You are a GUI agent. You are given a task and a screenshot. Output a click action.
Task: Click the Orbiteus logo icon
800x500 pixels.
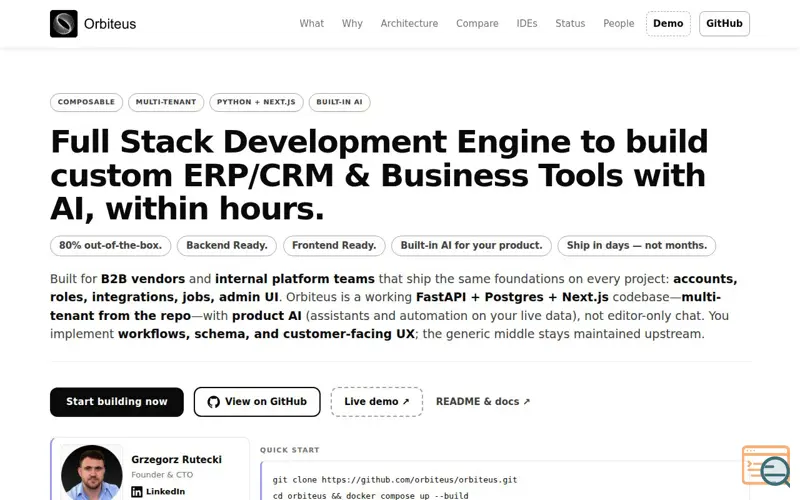coord(64,23)
